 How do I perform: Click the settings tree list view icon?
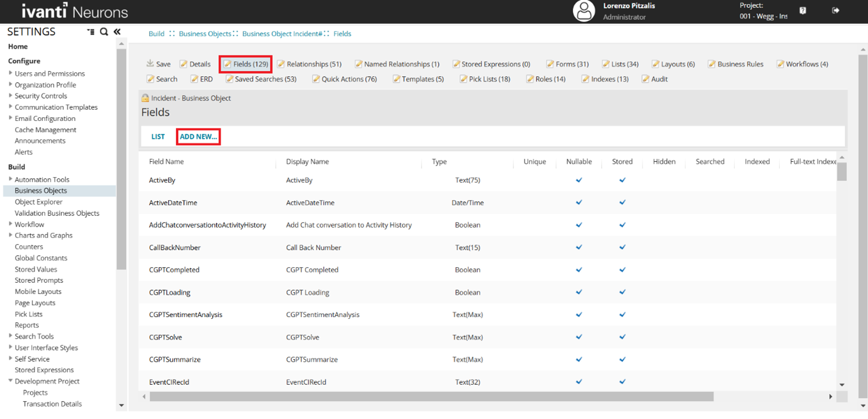click(91, 32)
